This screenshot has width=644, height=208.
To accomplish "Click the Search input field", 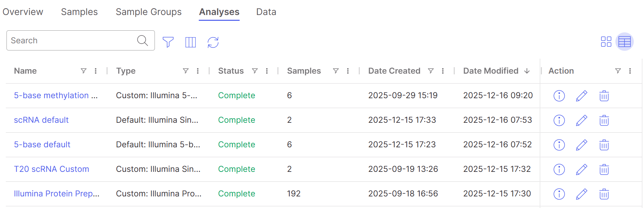I will click(x=71, y=41).
